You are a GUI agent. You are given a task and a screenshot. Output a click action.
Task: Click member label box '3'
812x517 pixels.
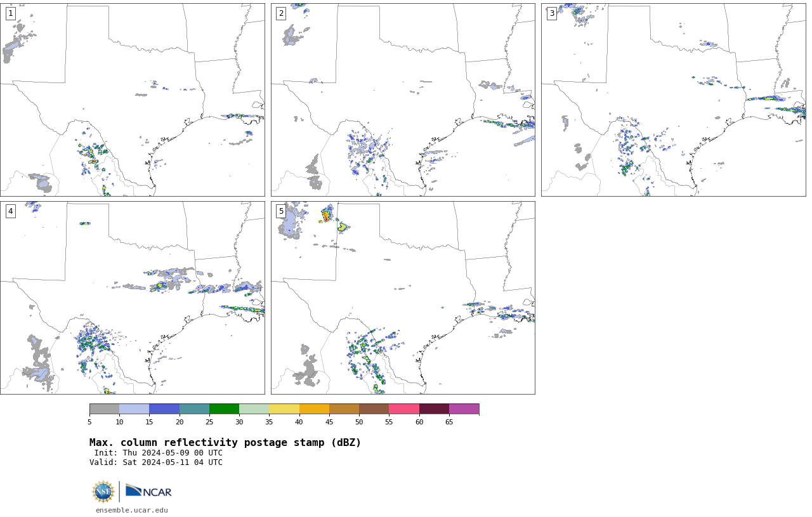(x=551, y=13)
